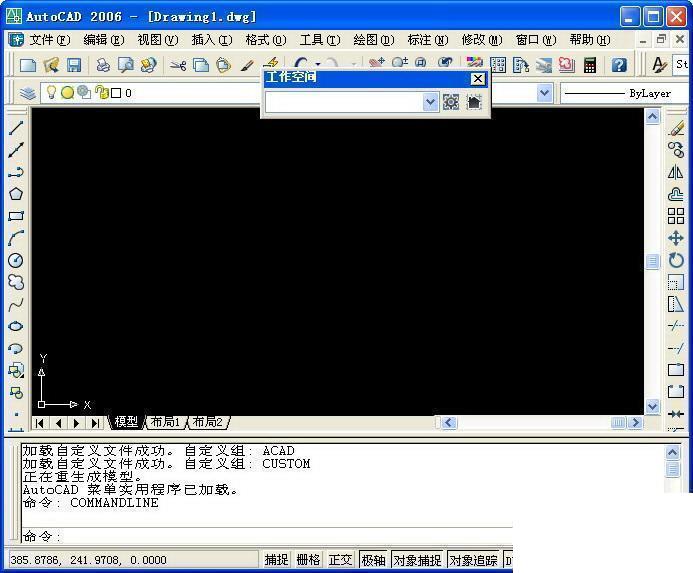Viewport: 693px width, 573px height.
Task: Open Help with the question mark icon
Action: [619, 65]
